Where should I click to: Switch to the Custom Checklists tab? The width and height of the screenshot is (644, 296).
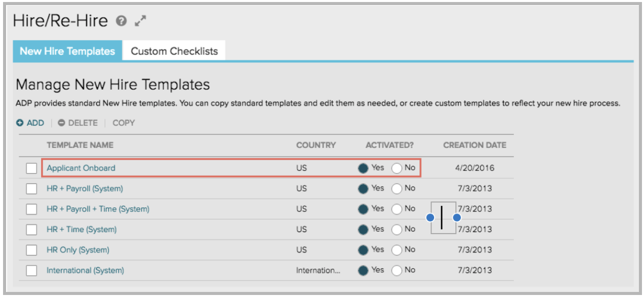pyautogui.click(x=174, y=51)
